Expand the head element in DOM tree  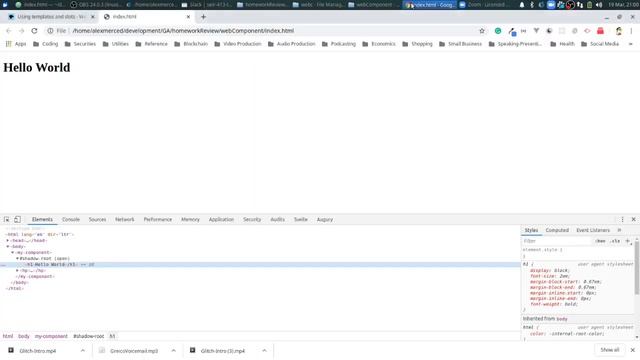pos(7,240)
